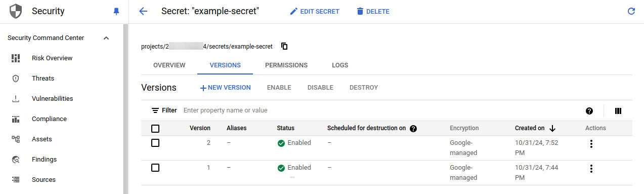Click the help icon beside the filter bar
Image resolution: width=644 pixels, height=194 pixels.
pos(589,111)
